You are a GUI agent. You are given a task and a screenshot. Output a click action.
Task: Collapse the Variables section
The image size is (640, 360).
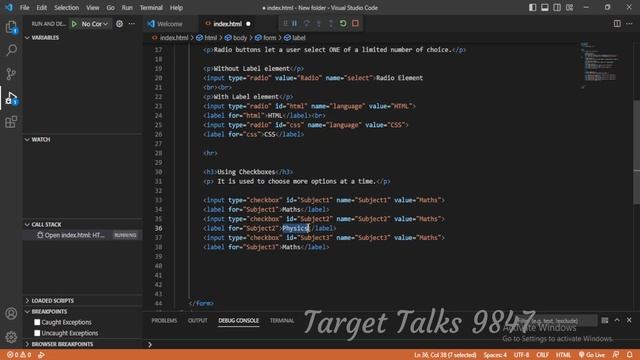82,38
